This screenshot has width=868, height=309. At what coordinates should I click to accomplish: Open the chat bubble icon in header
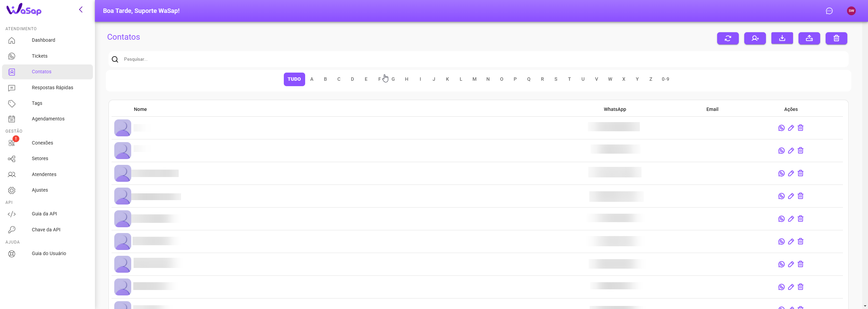[829, 11]
